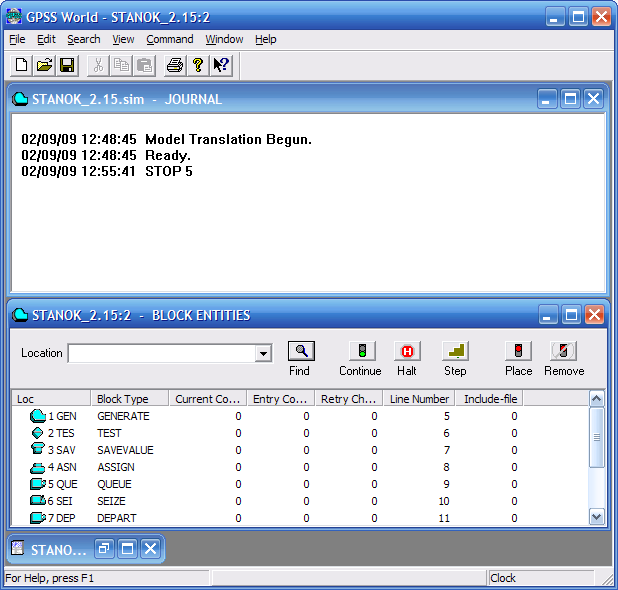This screenshot has width=618, height=590.
Task: Click the Find magnifier button
Action: [301, 351]
